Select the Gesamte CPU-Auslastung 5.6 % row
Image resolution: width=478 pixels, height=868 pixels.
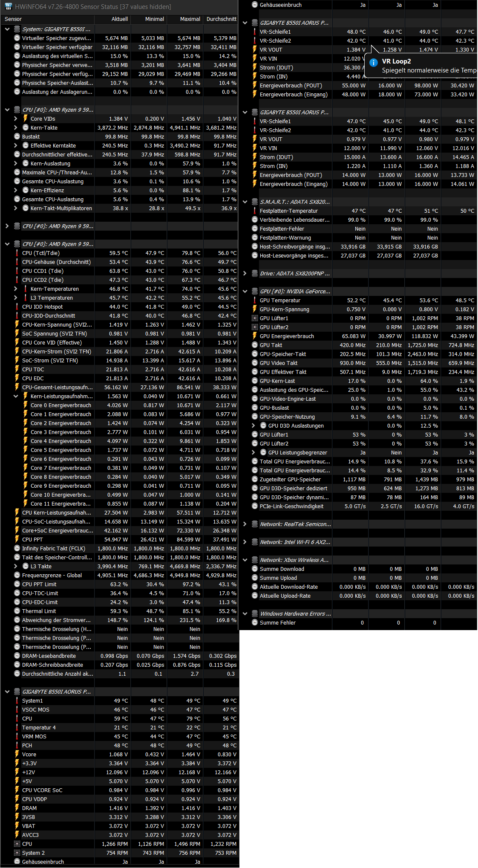(119, 199)
